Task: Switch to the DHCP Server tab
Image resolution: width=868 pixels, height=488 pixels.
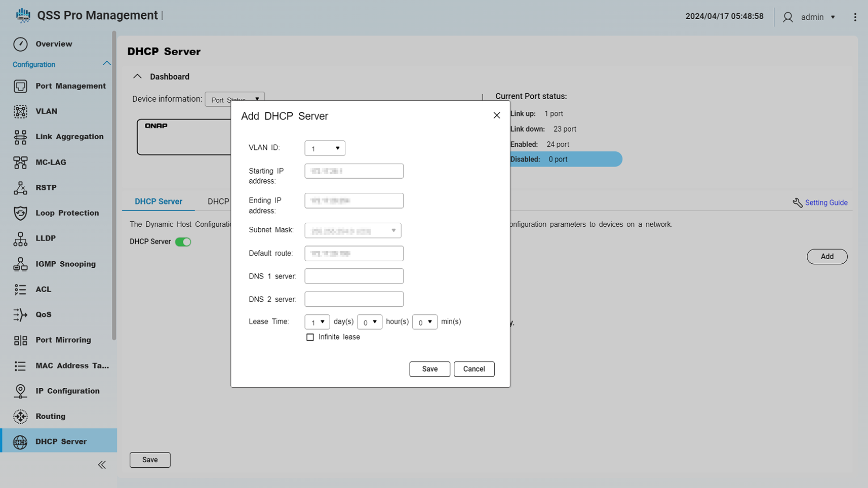Action: [158, 201]
